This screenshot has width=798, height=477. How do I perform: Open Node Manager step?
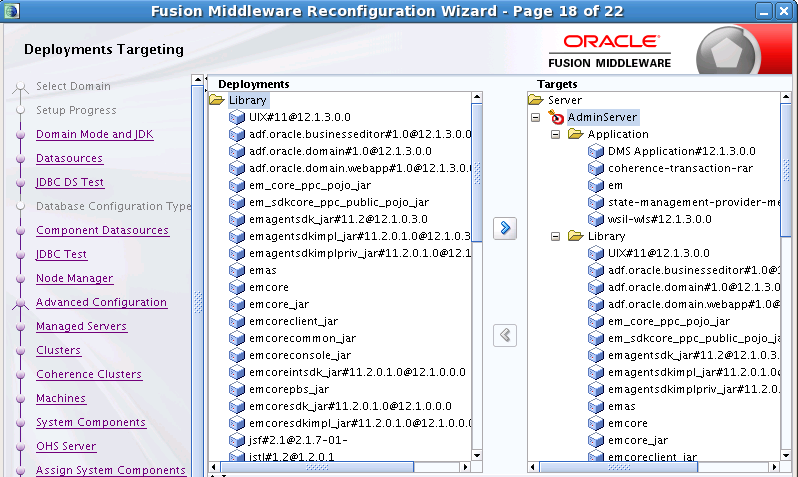coord(75,278)
